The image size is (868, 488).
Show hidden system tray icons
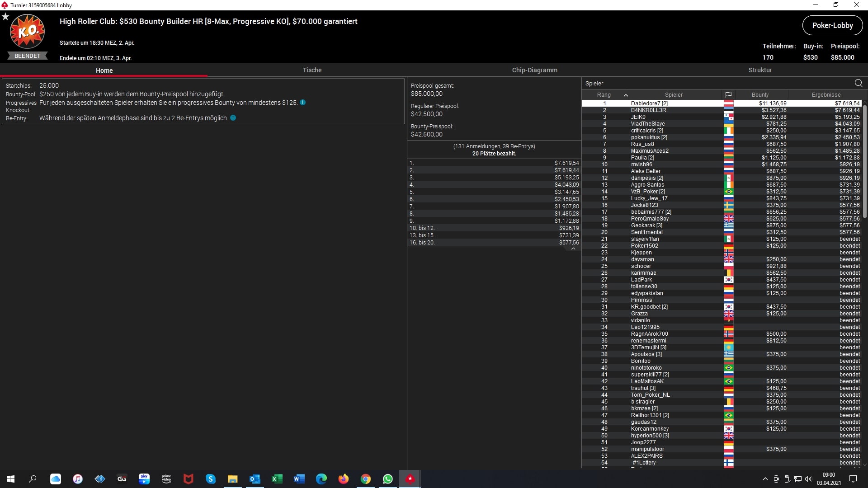tap(765, 479)
